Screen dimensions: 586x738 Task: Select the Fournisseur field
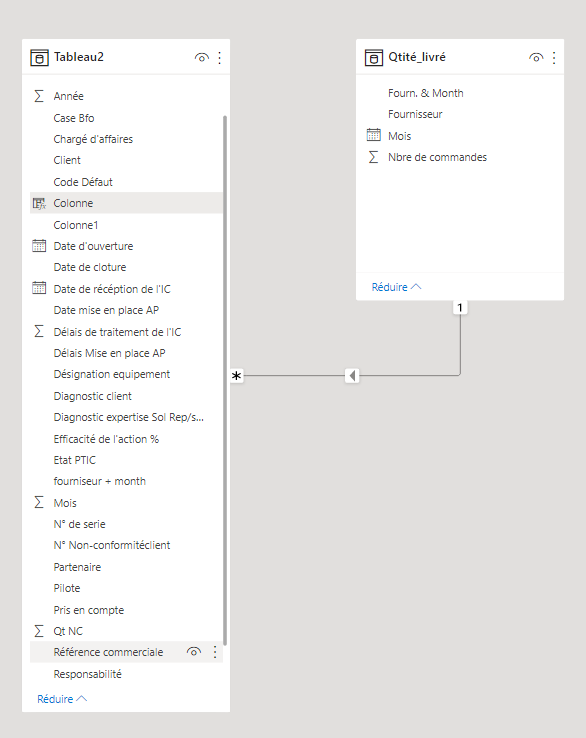coord(460,114)
